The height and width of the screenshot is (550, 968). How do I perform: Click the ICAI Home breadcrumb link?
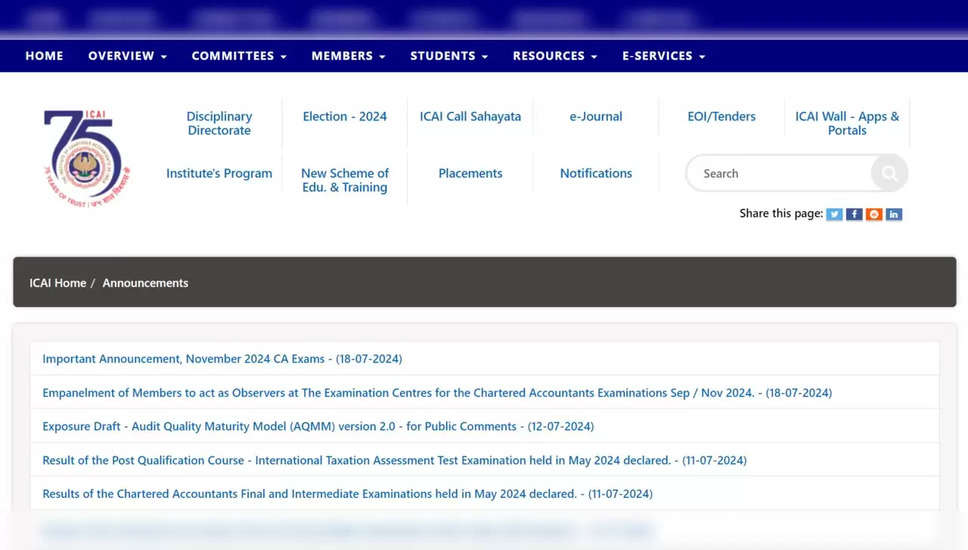(58, 283)
